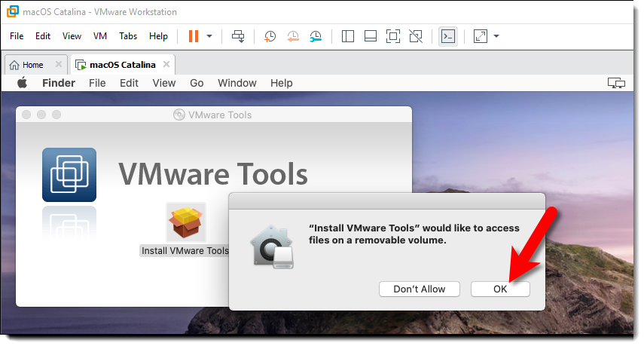The image size is (644, 355).
Task: Click Send Ctrl+Alt+Del toolbar icon
Action: (238, 36)
